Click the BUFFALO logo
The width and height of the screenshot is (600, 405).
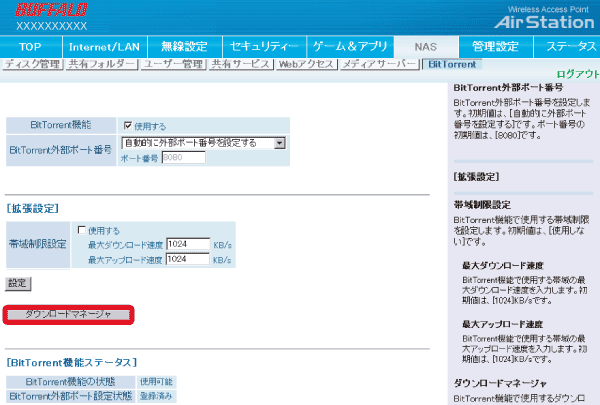tap(52, 10)
